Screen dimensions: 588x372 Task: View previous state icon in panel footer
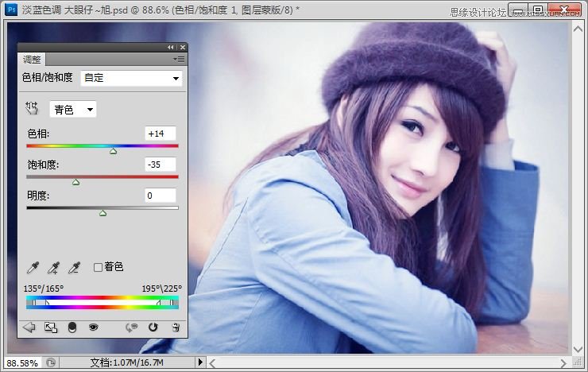pos(132,327)
